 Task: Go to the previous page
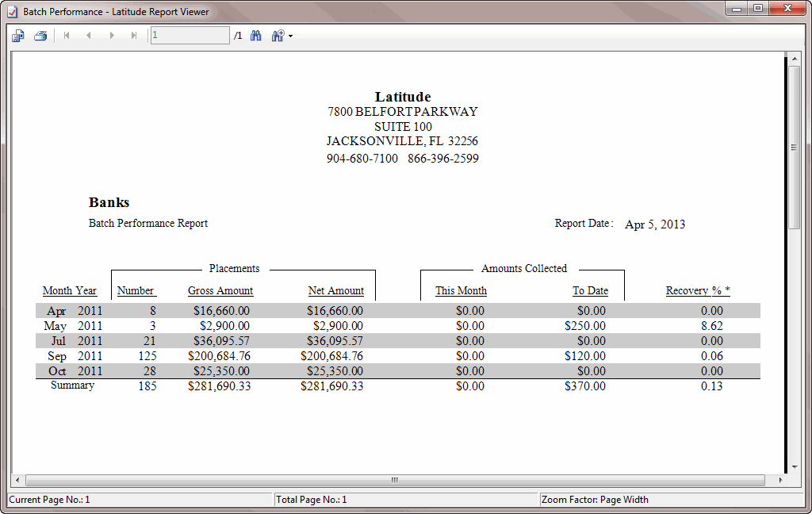89,35
